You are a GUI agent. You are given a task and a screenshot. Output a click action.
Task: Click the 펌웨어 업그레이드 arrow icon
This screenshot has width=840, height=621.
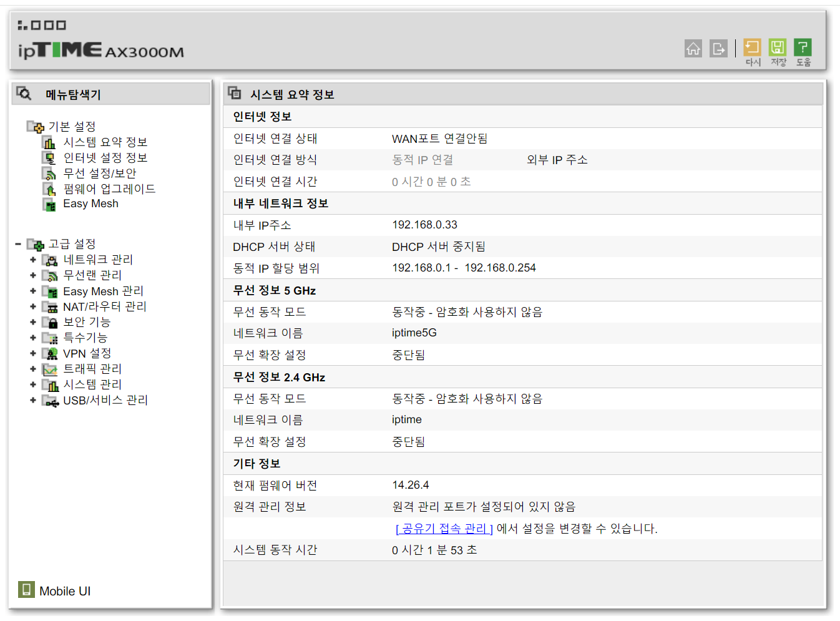[x=49, y=189]
